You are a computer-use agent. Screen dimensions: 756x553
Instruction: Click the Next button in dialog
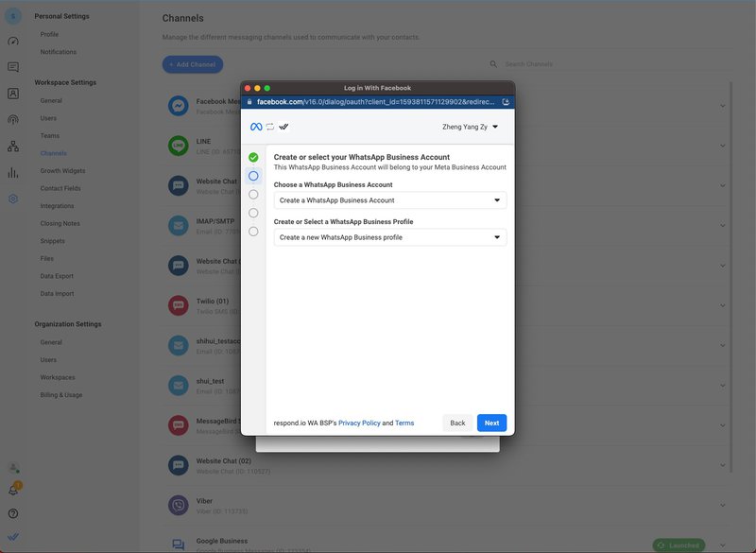pyautogui.click(x=491, y=423)
